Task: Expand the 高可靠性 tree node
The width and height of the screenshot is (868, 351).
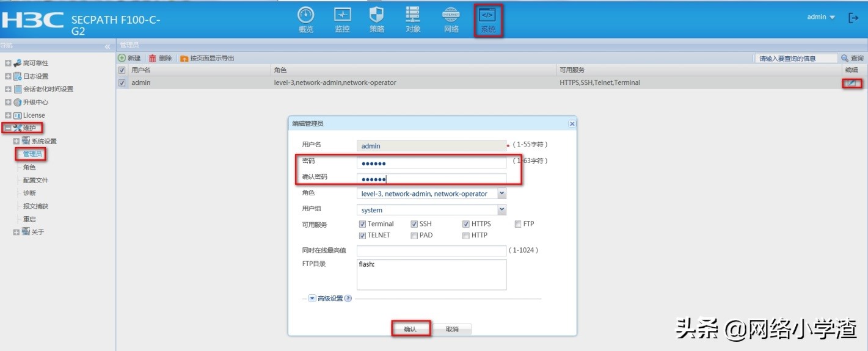Action: (x=8, y=63)
